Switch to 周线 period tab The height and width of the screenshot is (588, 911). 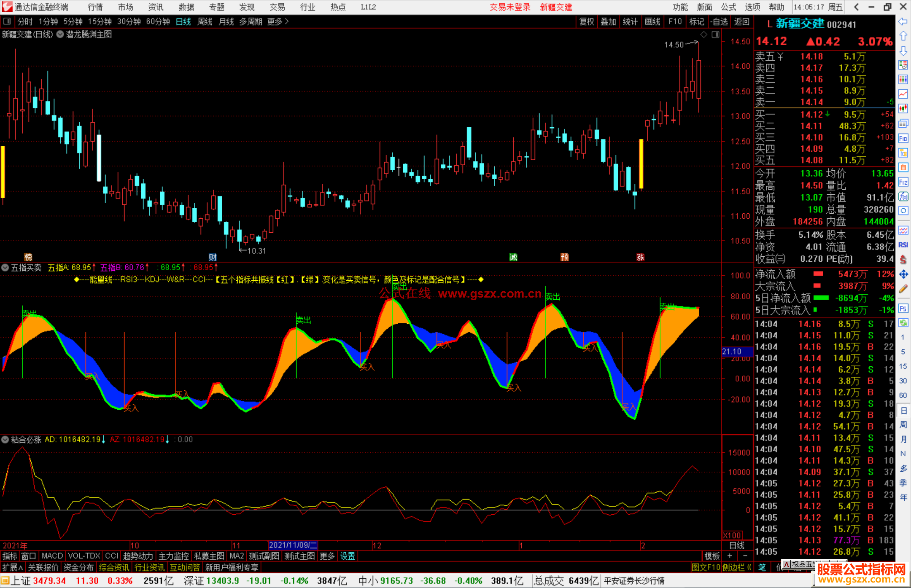click(205, 21)
